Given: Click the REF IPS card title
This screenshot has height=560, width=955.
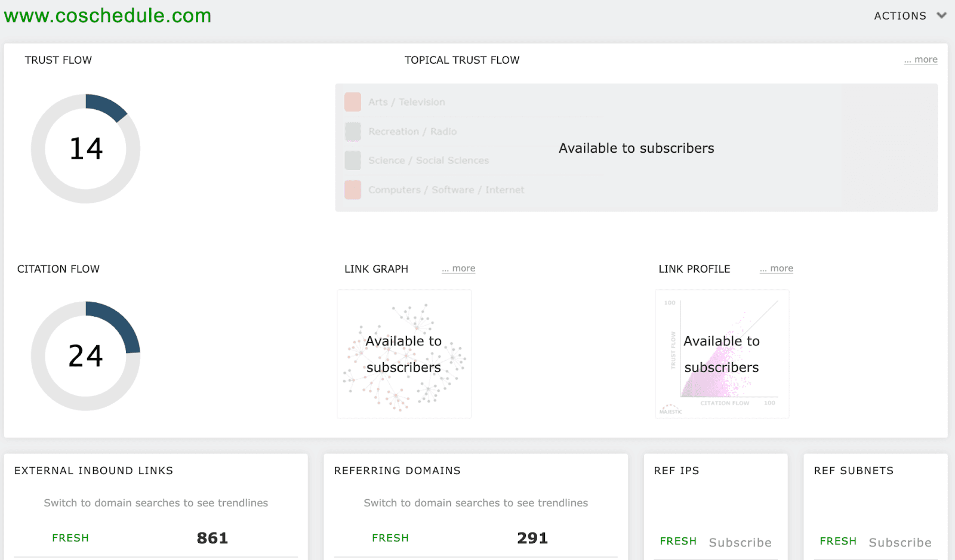Looking at the screenshot, I should point(676,471).
